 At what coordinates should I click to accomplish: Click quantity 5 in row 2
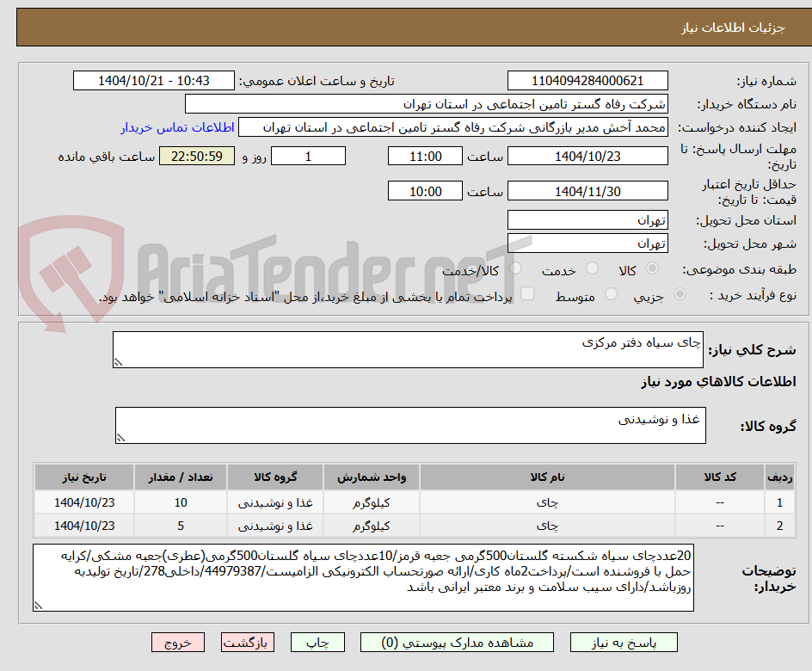coord(181,526)
